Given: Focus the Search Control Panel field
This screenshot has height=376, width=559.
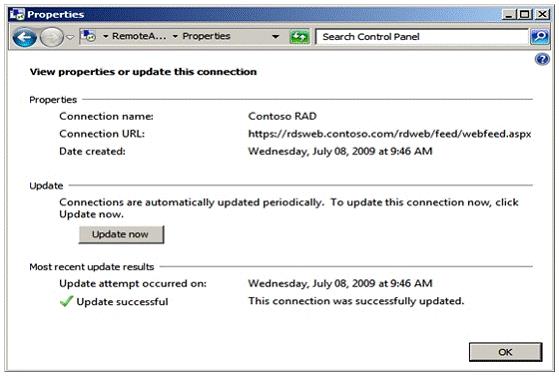Looking at the screenshot, I should [422, 37].
